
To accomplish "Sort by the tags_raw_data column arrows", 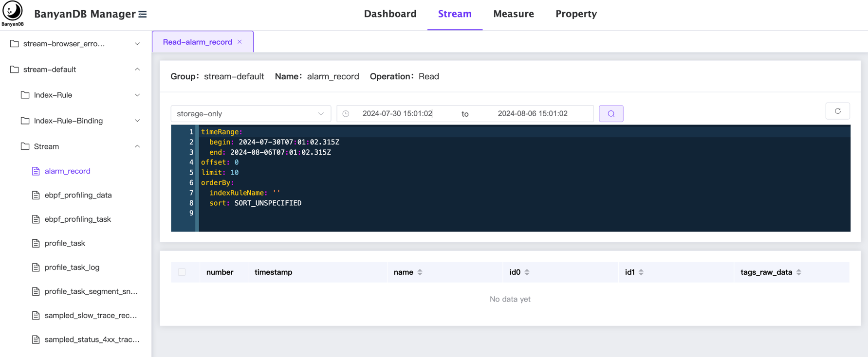I will [798, 272].
